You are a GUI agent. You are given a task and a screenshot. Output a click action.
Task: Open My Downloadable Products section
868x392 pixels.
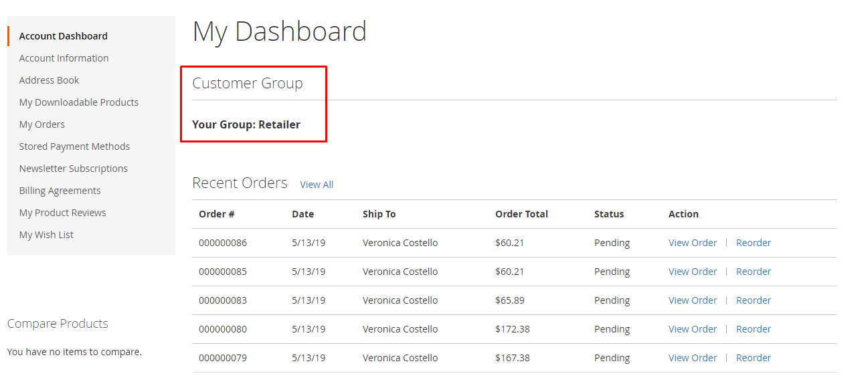coord(78,102)
